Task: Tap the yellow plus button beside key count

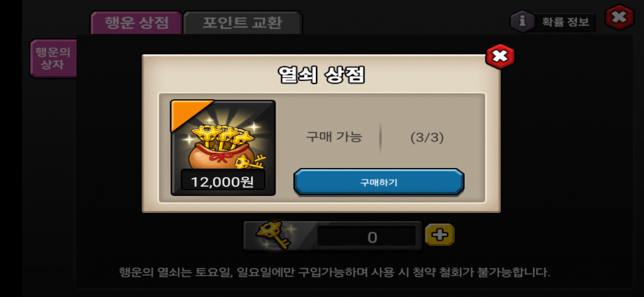Action: click(440, 235)
